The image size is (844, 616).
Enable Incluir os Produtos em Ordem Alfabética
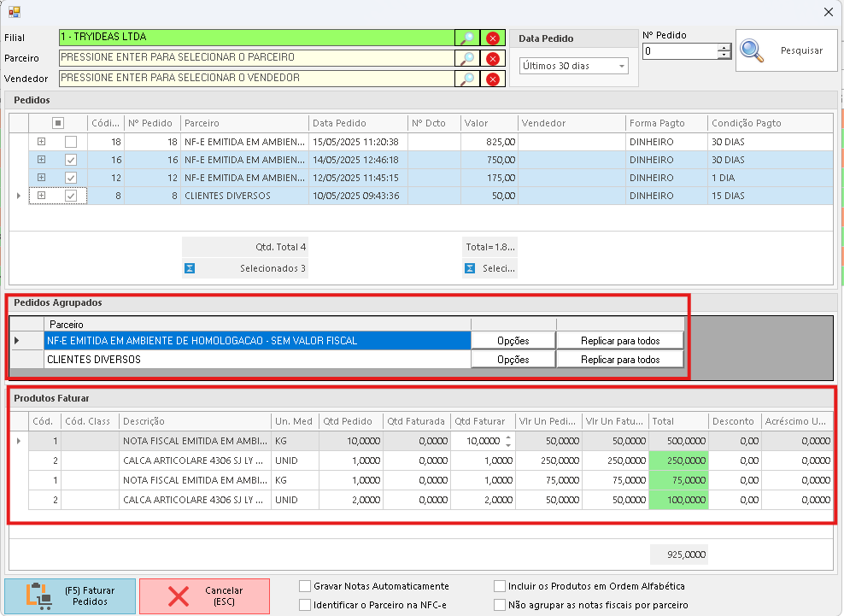(x=500, y=586)
